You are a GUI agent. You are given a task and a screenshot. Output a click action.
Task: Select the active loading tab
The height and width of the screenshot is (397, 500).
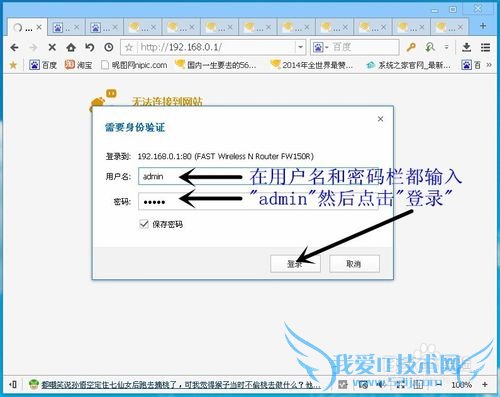pyautogui.click(x=28, y=27)
